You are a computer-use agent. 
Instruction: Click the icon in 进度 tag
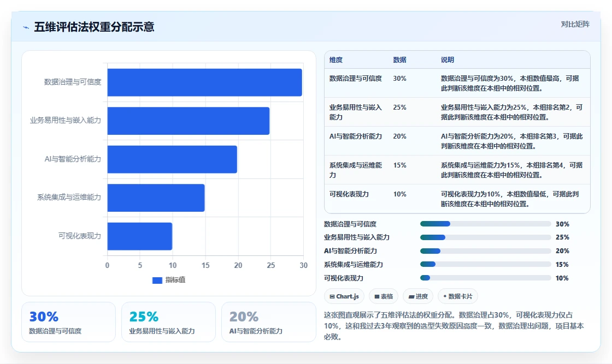[x=411, y=296]
